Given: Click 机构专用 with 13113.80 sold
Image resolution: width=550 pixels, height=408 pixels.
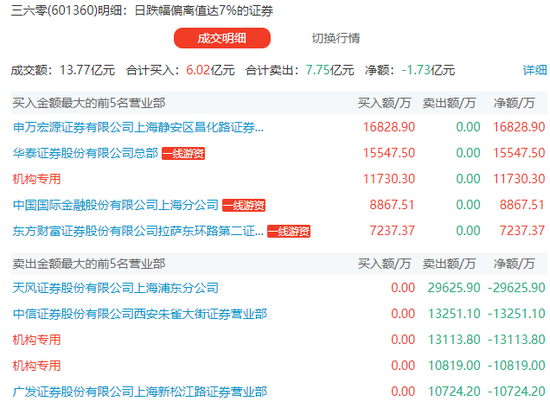Looking at the screenshot, I should pos(36,340).
